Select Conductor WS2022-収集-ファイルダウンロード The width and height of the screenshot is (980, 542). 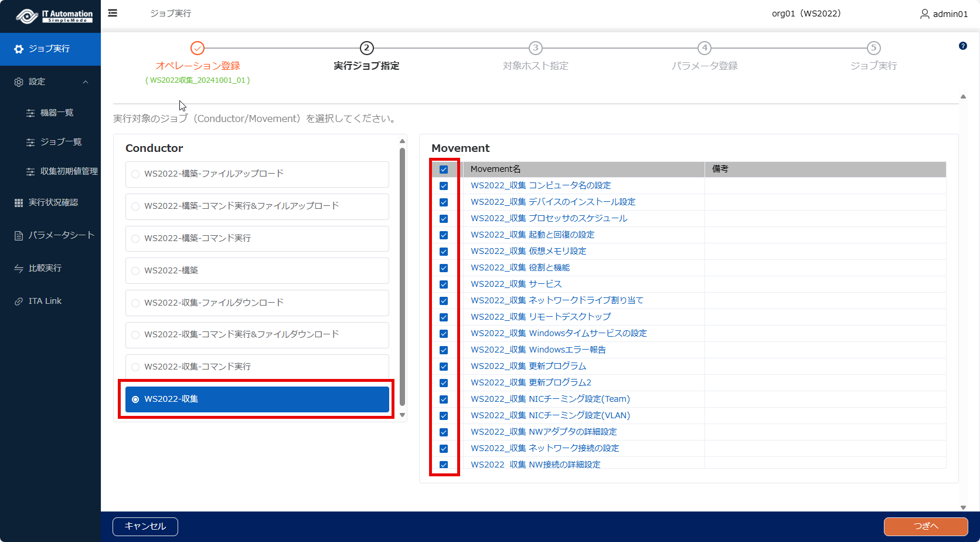click(x=257, y=303)
